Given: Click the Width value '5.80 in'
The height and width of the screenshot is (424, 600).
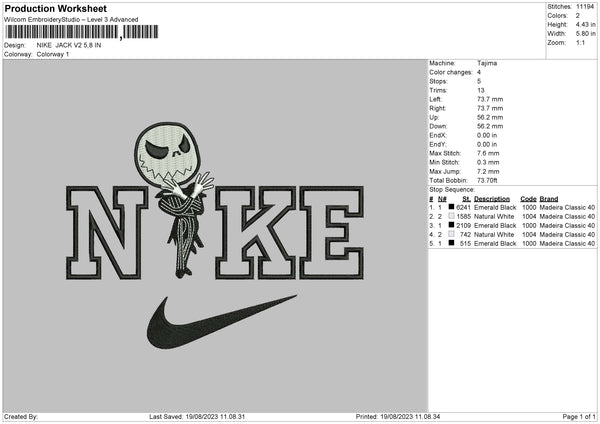Looking at the screenshot, I should pyautogui.click(x=585, y=34).
